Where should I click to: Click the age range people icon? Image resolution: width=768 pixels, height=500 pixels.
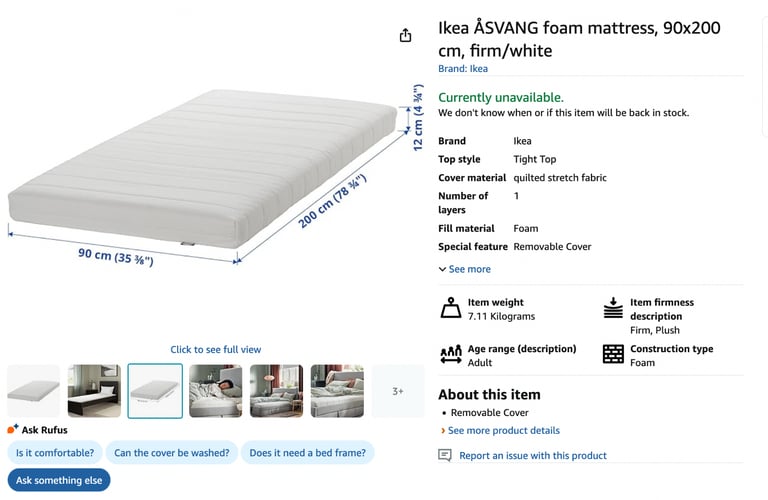coord(451,354)
